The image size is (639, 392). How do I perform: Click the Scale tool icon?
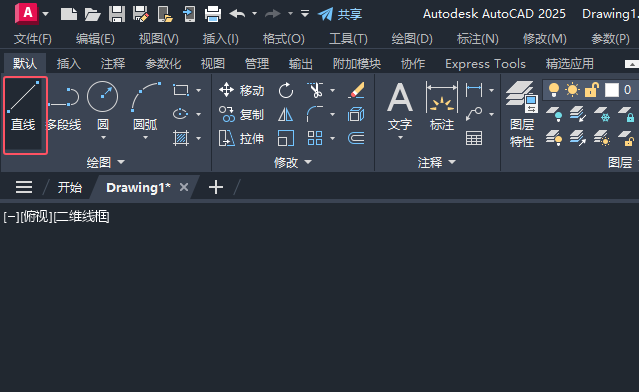pos(286,139)
